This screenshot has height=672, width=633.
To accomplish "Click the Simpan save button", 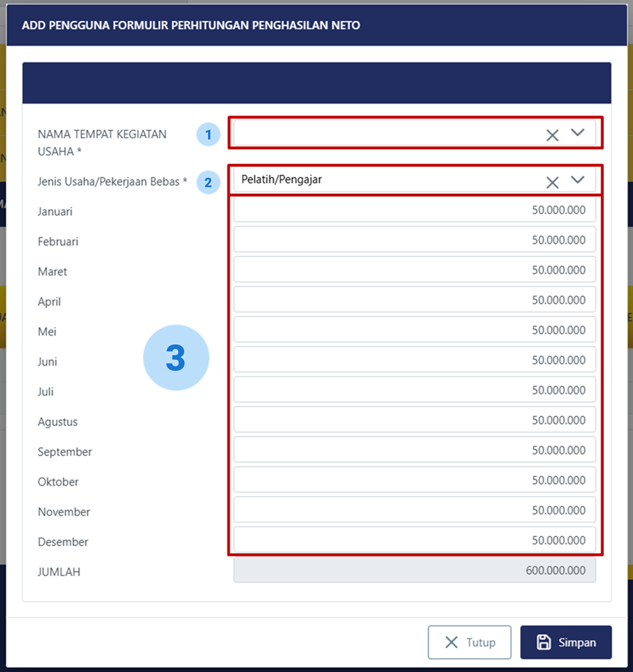I will click(565, 642).
